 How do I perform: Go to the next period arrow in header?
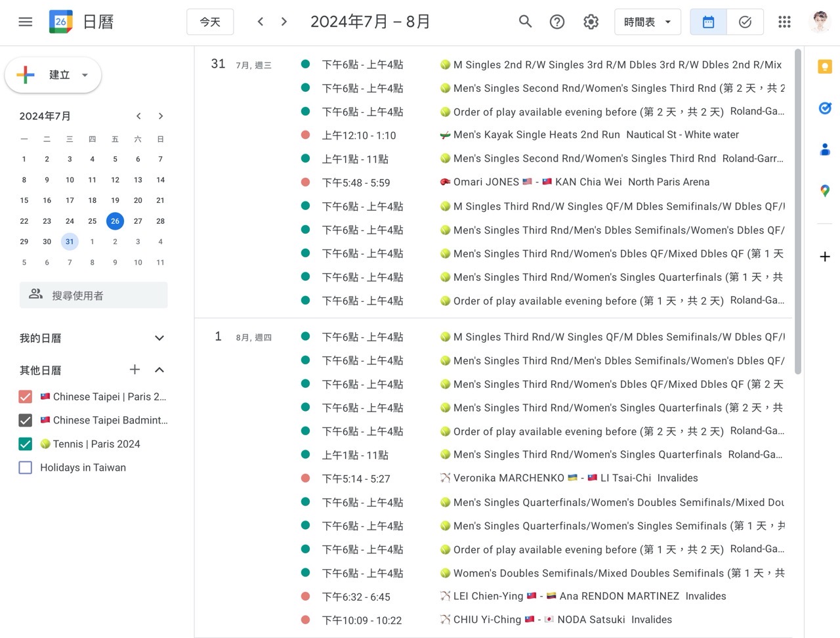pyautogui.click(x=284, y=22)
